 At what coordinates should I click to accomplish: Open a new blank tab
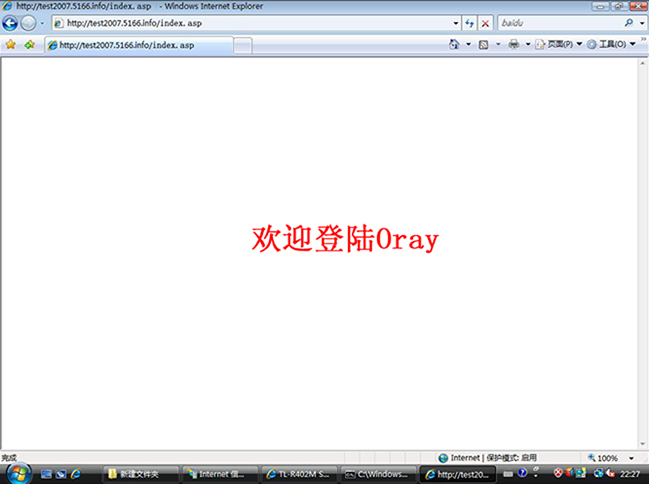coord(243,46)
